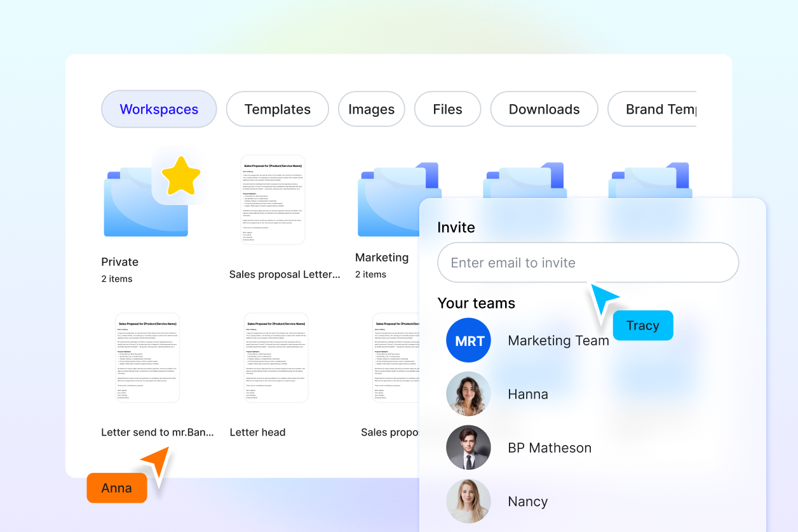Click Nancy's profile photo

[x=469, y=501]
